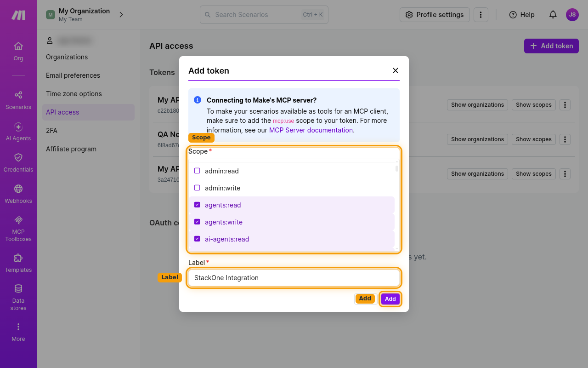Screen dimensions: 588x368
Task: Open MCP Server documentation link
Action: [311, 130]
